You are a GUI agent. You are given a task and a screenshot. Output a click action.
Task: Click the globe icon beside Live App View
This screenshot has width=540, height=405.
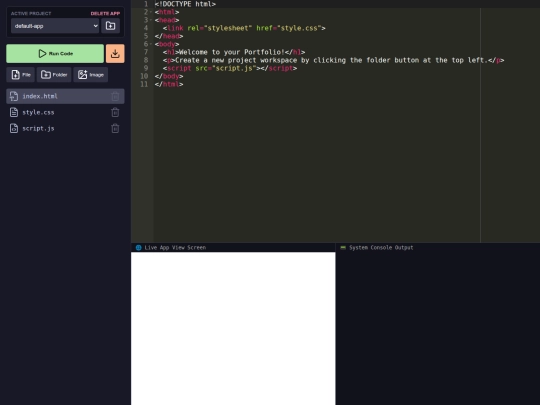(x=138, y=247)
